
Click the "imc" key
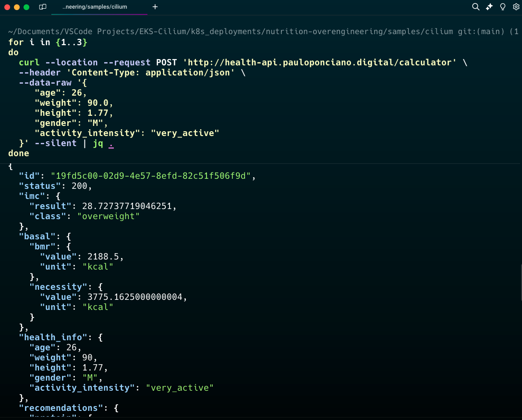coord(32,196)
